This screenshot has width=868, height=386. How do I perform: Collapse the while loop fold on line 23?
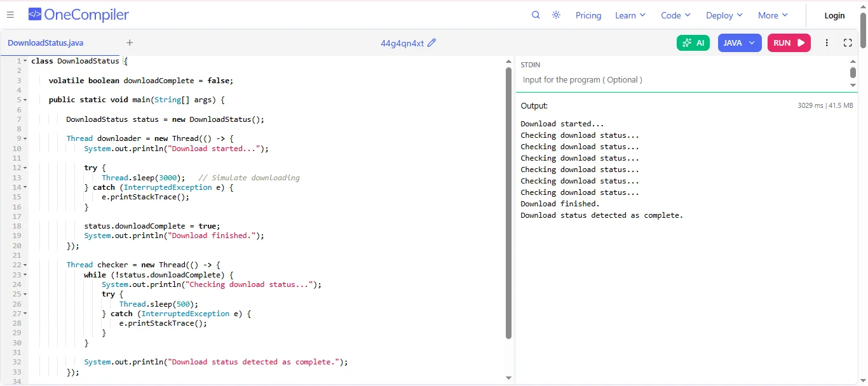coord(25,275)
